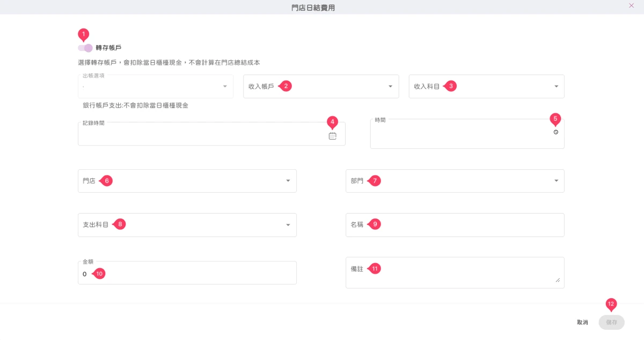This screenshot has width=644, height=340.
Task: Click the 部門 dropdown arrow
Action: pos(556,181)
